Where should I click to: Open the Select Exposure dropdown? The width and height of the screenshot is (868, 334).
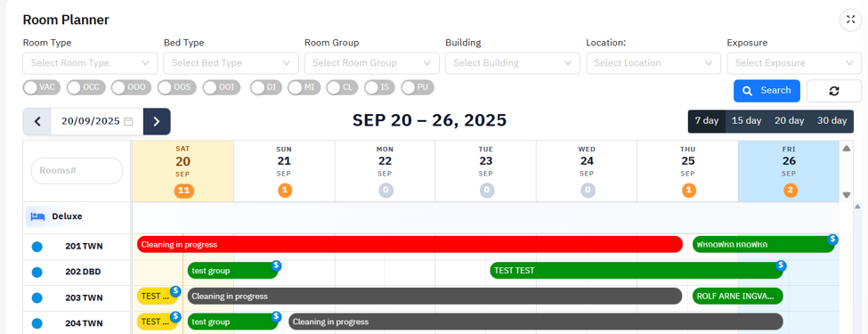(794, 63)
